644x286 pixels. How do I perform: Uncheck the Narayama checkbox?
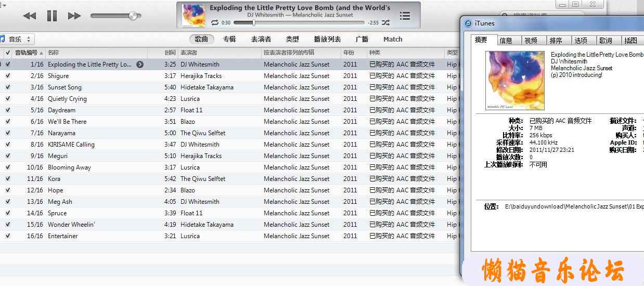point(7,133)
